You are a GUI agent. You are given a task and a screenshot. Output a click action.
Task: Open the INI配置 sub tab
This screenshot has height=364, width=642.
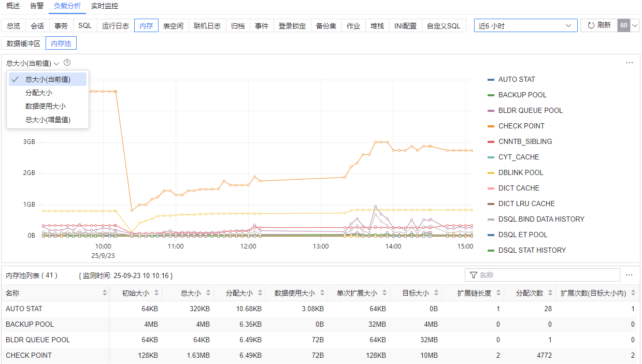point(405,26)
